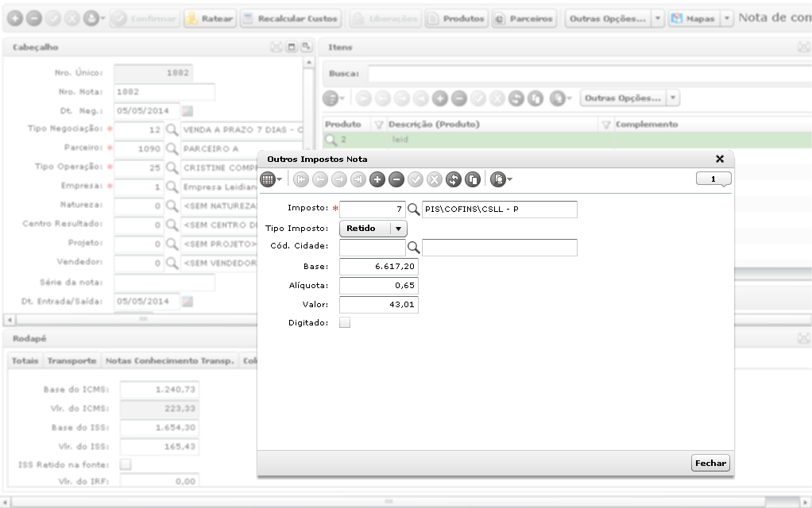Click the Cabeçalho panel's scroll-up arrow
Viewport: 812px width, 508px height.
pyautogui.click(x=308, y=63)
